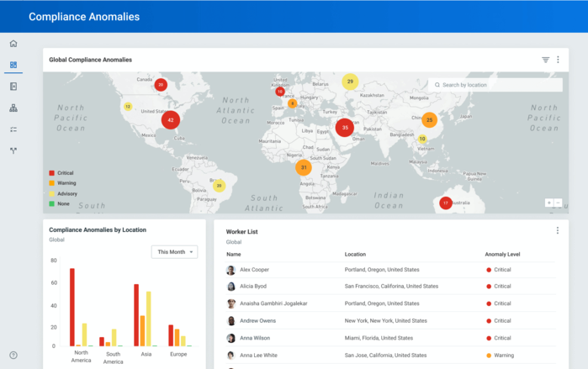Image resolution: width=588 pixels, height=369 pixels.
Task: Open Anna Lee White's worker row
Action: pyautogui.click(x=259, y=356)
